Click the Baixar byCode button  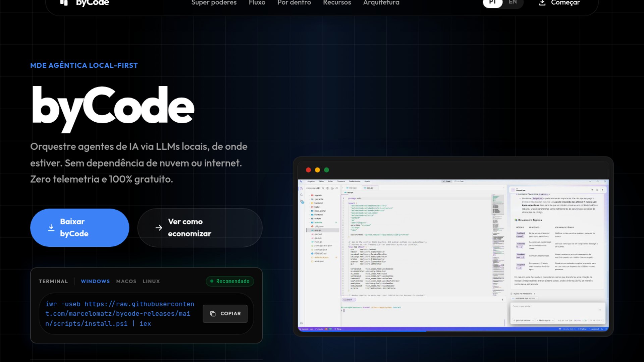(x=79, y=228)
